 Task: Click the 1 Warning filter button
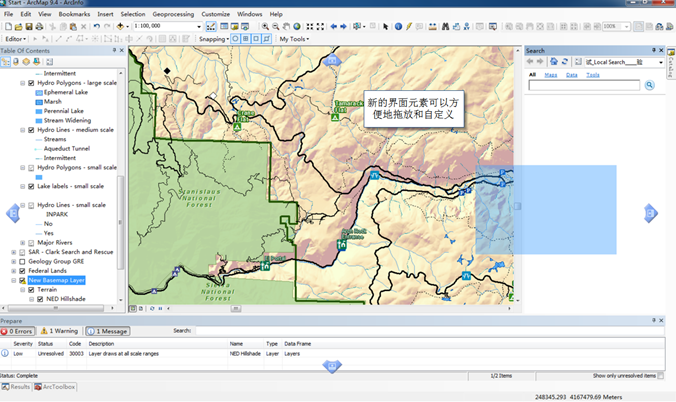point(62,331)
